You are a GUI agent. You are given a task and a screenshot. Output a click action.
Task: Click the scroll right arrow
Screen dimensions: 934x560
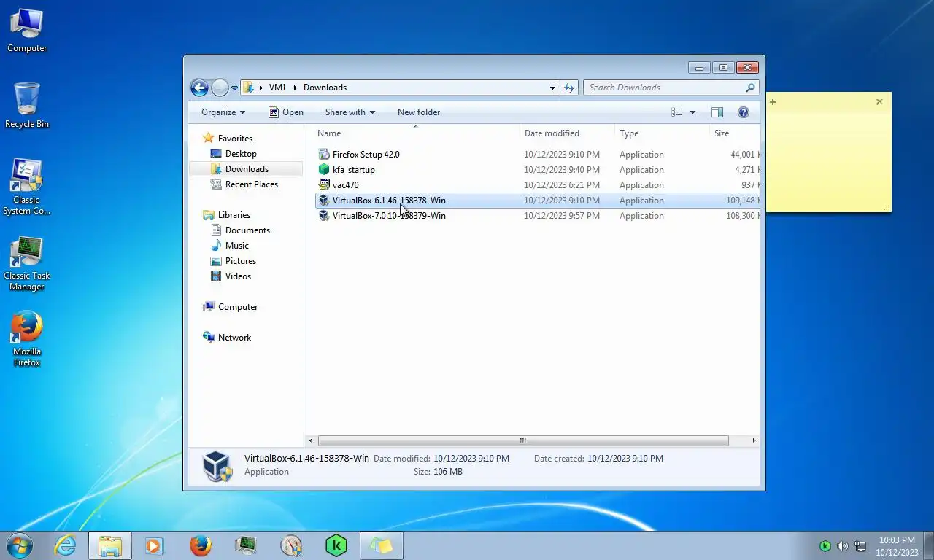[x=754, y=440]
